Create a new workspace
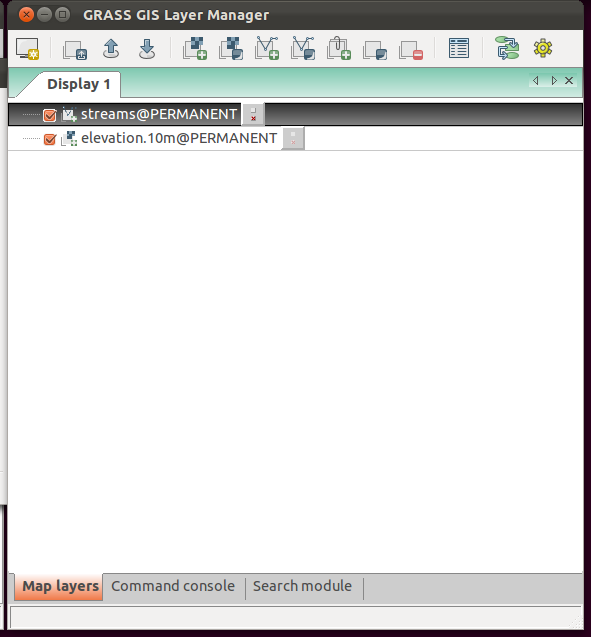591x637 pixels. (x=75, y=49)
